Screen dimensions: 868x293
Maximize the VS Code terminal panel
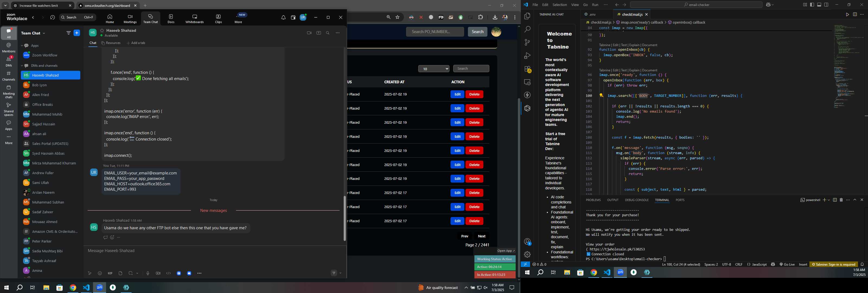[x=855, y=200]
